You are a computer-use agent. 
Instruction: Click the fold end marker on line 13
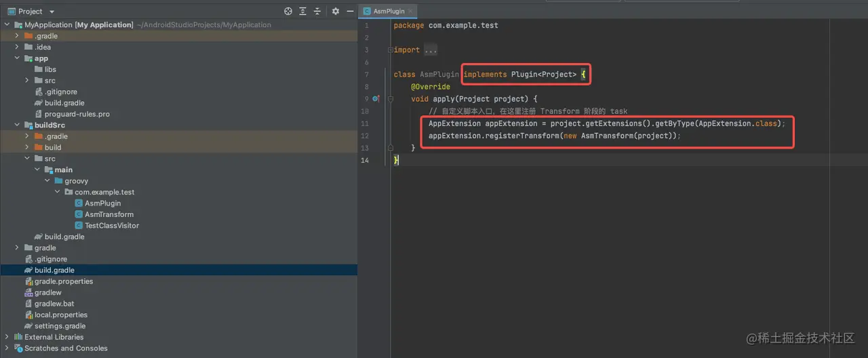pos(391,148)
